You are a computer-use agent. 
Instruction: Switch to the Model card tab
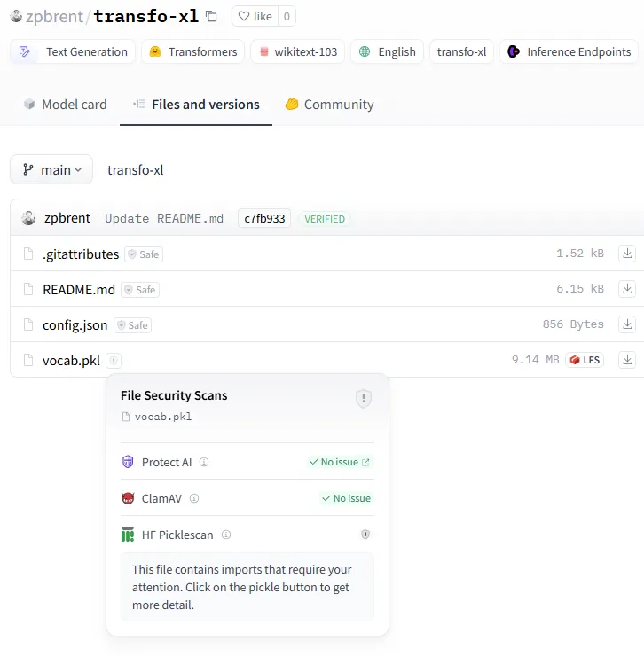(66, 105)
